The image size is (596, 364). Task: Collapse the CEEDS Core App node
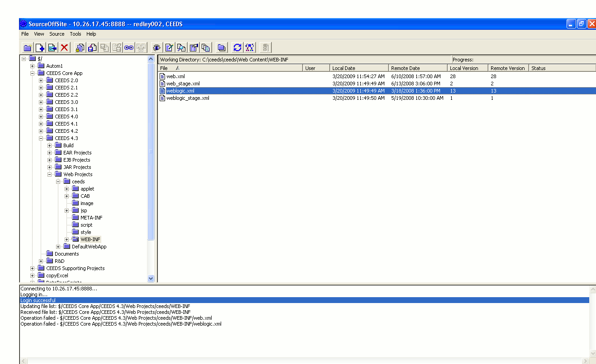pos(32,73)
